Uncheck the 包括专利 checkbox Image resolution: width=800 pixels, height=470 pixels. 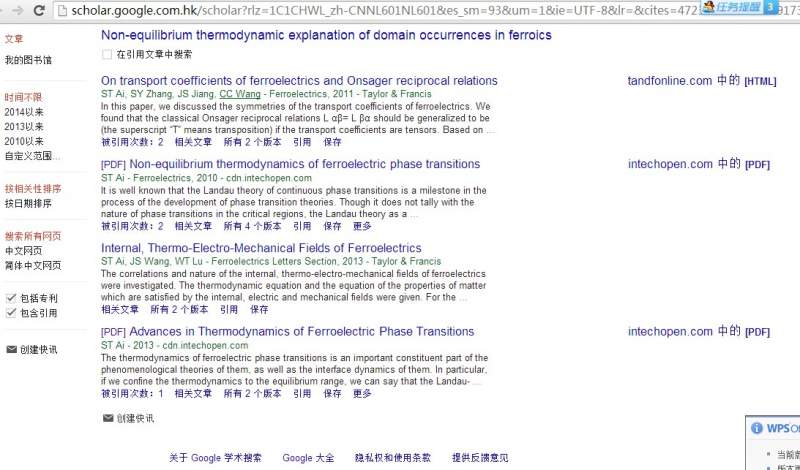[11, 298]
